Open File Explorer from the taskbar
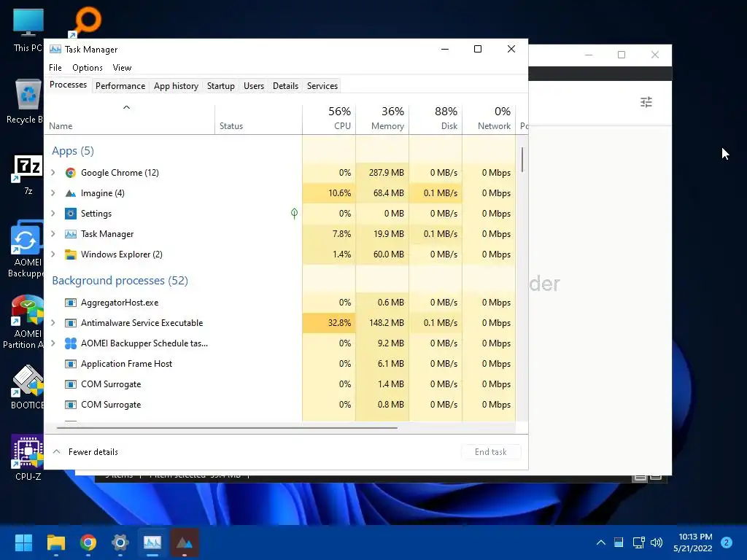The image size is (747, 560). (x=55, y=542)
